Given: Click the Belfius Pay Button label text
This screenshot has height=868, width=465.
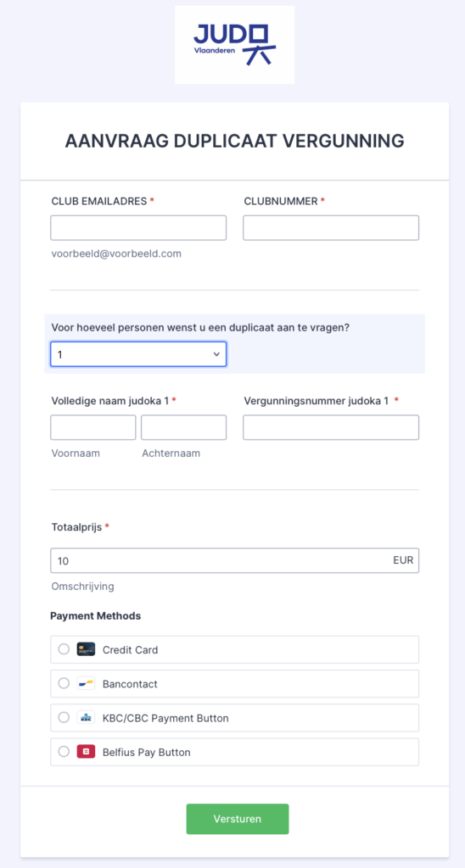Looking at the screenshot, I should pos(146,753).
